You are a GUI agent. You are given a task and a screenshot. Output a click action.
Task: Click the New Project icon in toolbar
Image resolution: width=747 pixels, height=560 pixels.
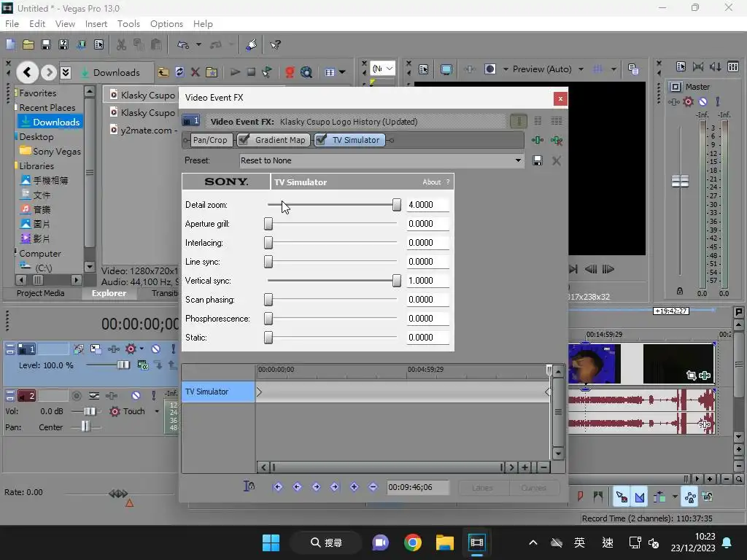tap(10, 44)
